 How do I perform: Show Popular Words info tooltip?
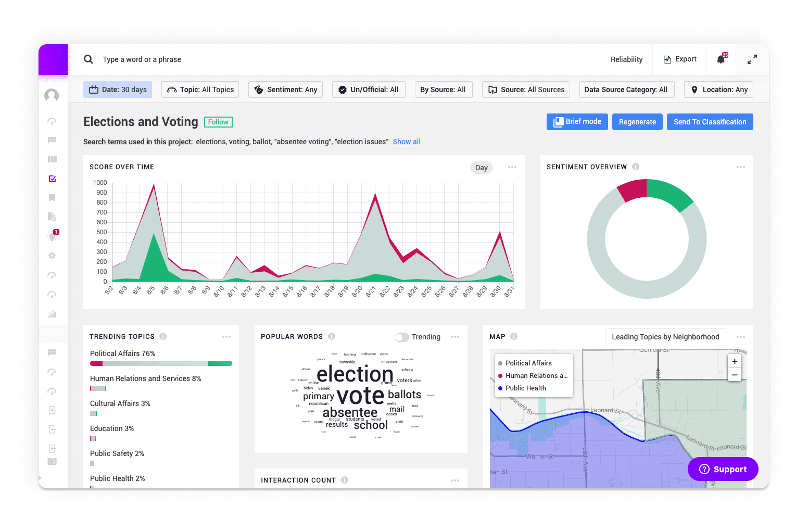click(332, 336)
